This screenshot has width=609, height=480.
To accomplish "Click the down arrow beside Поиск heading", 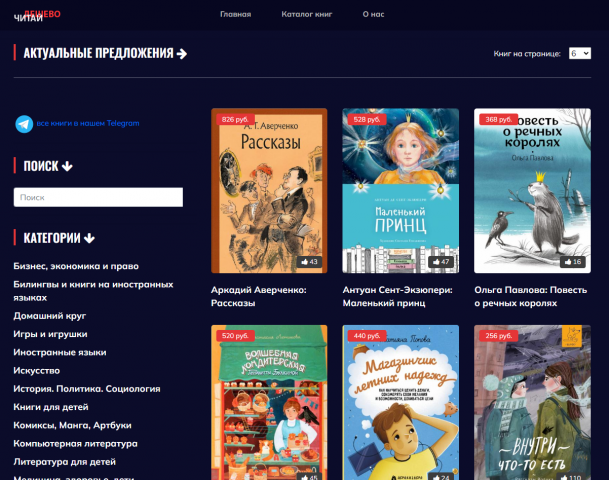I will pos(67,166).
